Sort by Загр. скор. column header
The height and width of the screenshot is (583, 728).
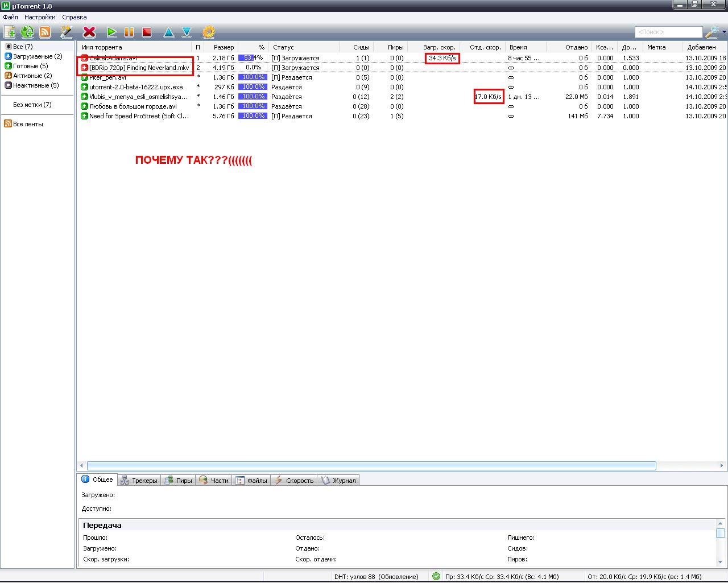tap(434, 47)
